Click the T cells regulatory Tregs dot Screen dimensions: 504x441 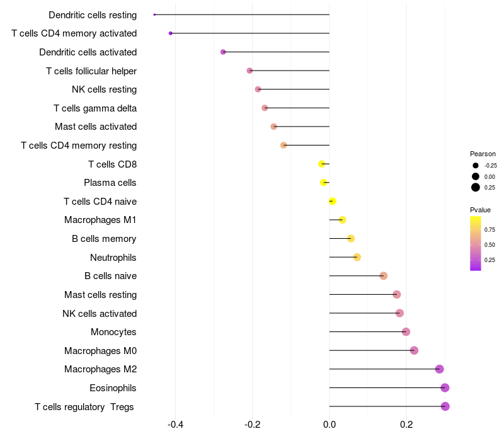click(445, 406)
